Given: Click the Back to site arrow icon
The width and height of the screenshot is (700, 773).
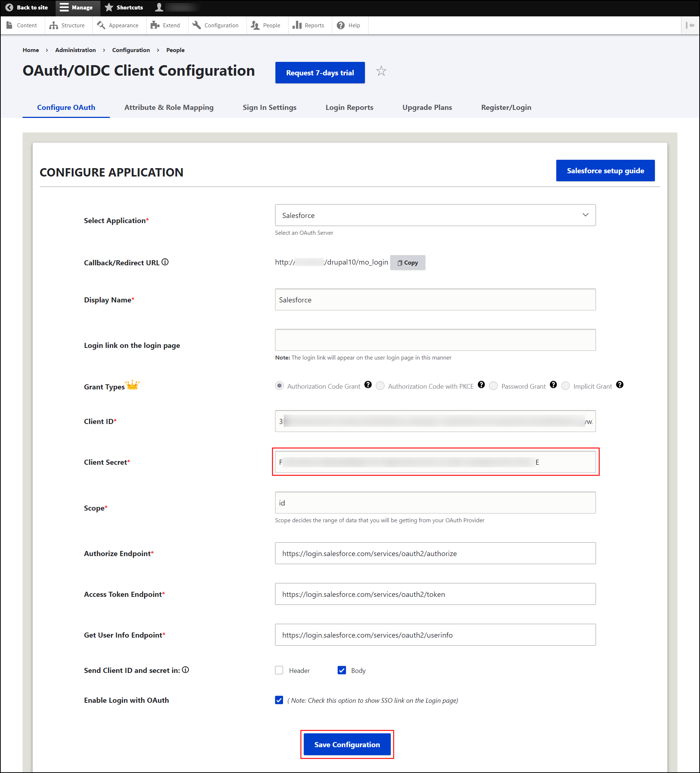Looking at the screenshot, I should click(x=9, y=7).
